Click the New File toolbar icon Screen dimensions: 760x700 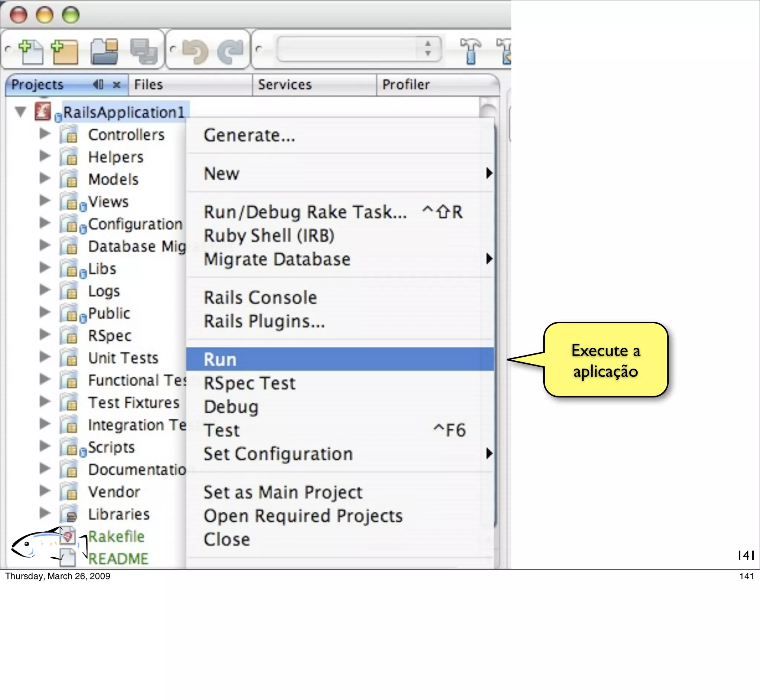point(31,51)
